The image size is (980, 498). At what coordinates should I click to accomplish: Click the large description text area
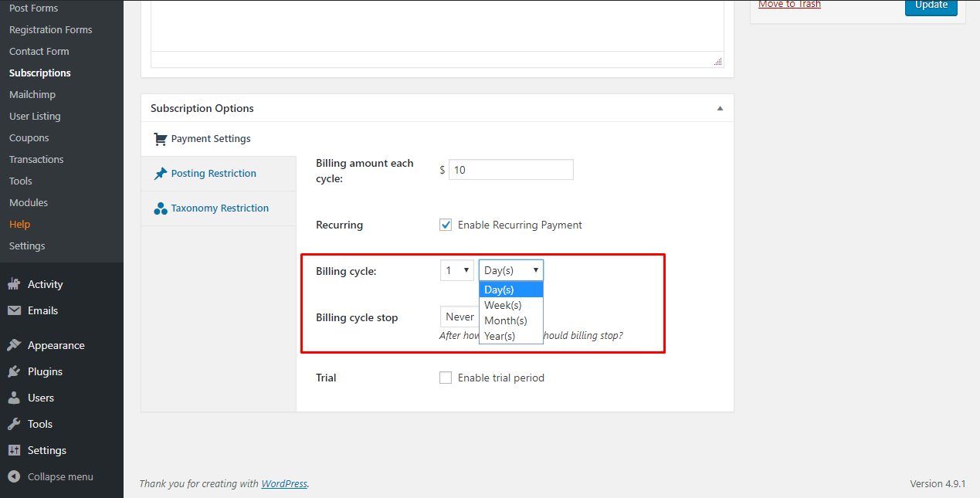437,25
